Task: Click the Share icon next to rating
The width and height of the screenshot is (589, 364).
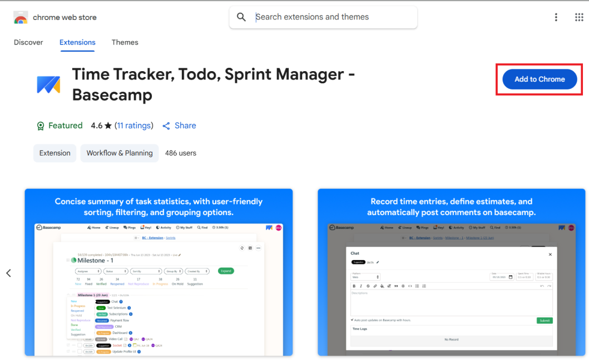Action: point(166,126)
